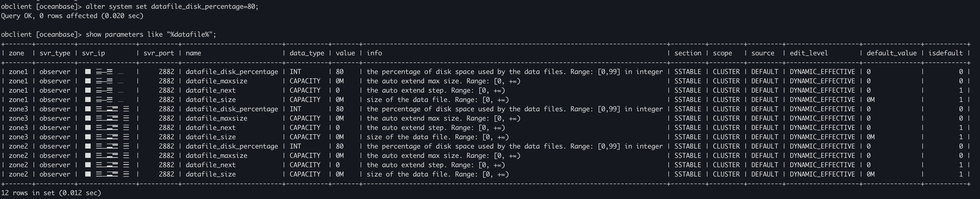Click zone1 datafile_maxsize name cell

coord(217,81)
